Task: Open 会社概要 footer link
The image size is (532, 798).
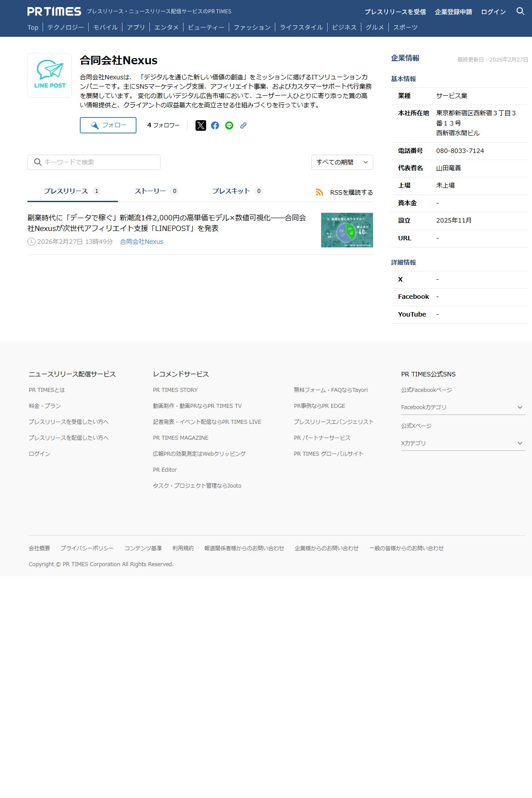Action: [39, 548]
